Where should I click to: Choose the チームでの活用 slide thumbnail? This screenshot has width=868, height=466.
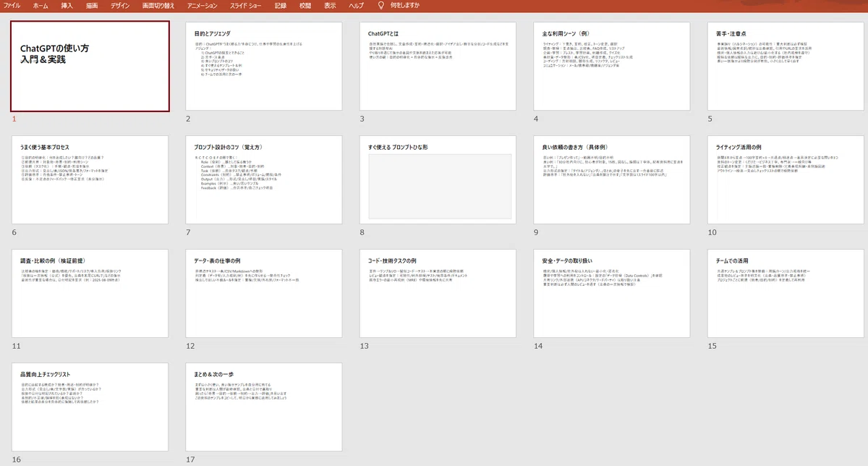click(786, 293)
